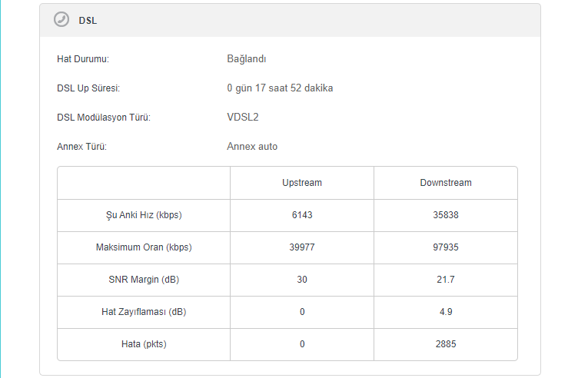Click downstream error count 2885
This screenshot has height=378, width=588.
[446, 344]
